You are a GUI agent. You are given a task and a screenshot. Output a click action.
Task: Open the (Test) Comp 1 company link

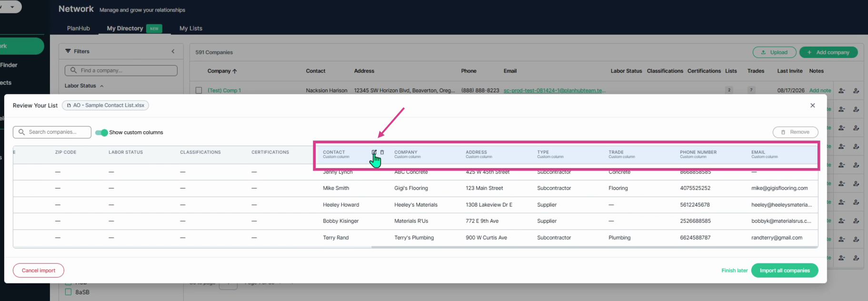tap(224, 90)
